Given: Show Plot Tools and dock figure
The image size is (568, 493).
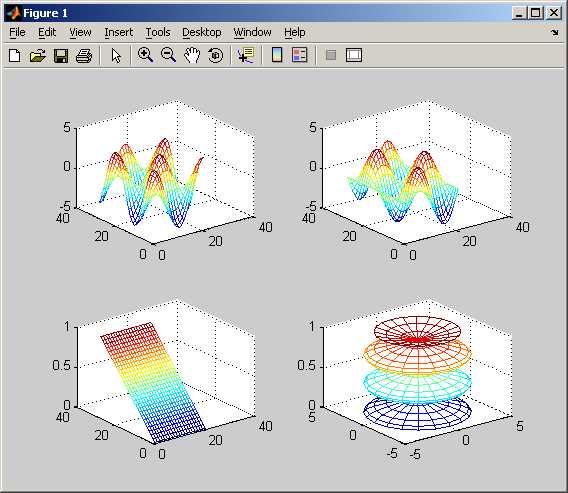Looking at the screenshot, I should tap(354, 55).
